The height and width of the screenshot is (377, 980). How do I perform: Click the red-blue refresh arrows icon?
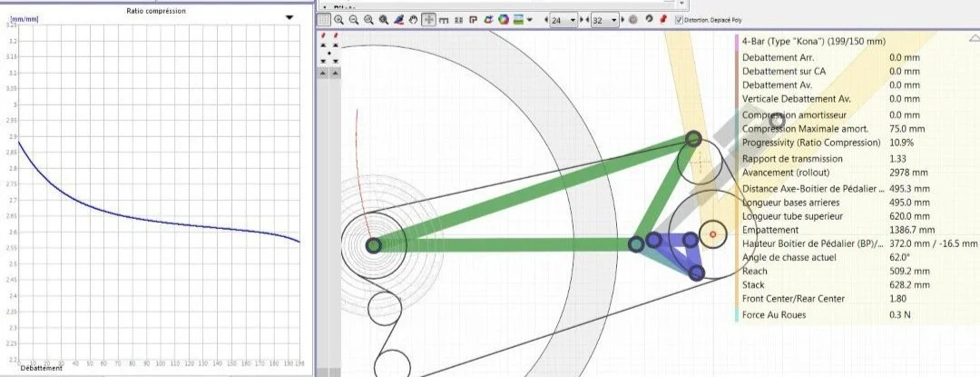489,19
